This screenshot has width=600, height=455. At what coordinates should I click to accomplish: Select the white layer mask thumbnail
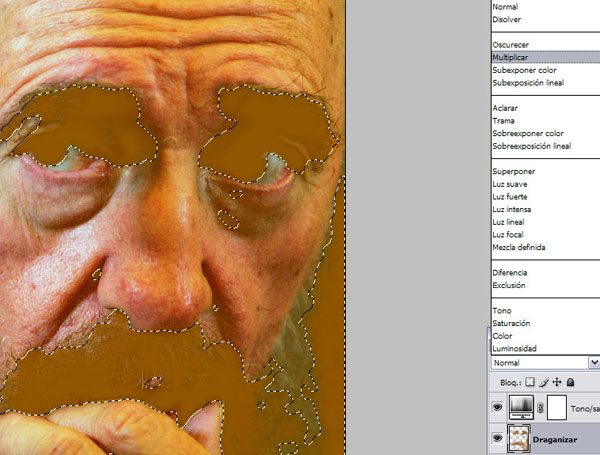[x=557, y=407]
